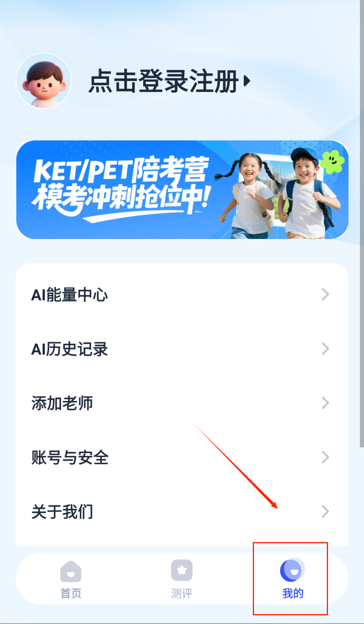This screenshot has width=364, height=624.
Task: Open the KET/PET陪考营 banner
Action: (182, 190)
